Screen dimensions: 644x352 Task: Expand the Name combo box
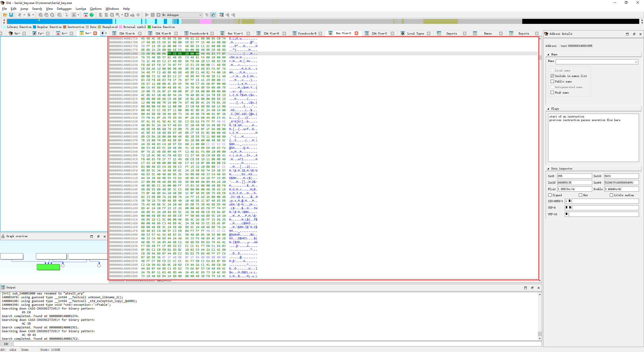tap(636, 62)
